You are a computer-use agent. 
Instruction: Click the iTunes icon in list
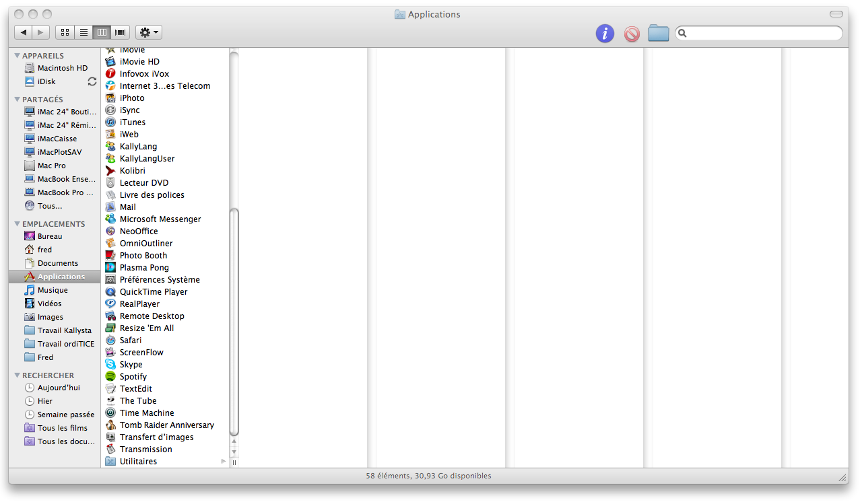[111, 122]
